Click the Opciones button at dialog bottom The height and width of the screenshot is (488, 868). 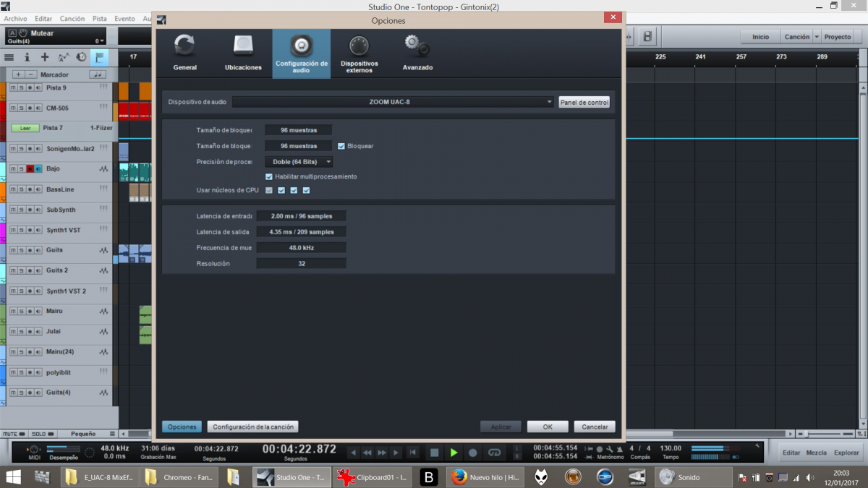tap(182, 427)
